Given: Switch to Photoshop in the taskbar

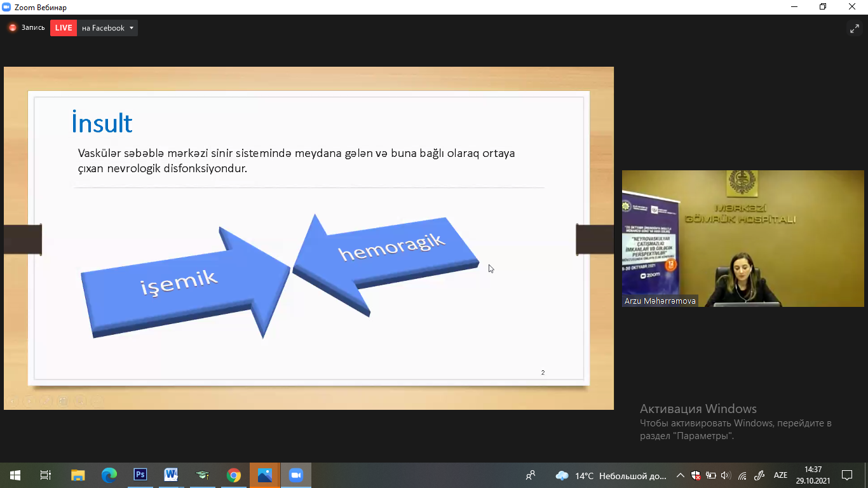Looking at the screenshot, I should 140,475.
